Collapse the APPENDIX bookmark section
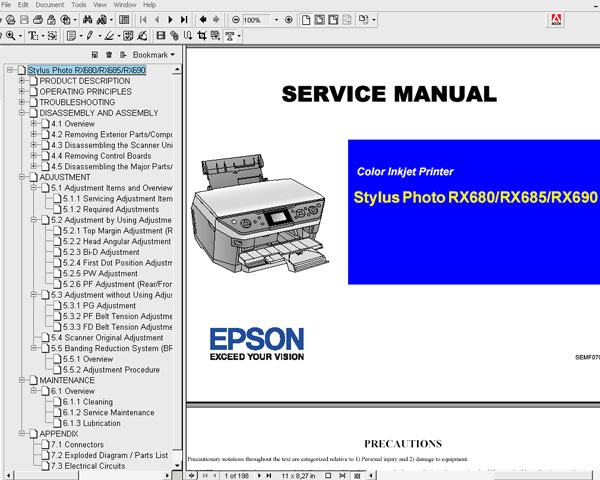 pyautogui.click(x=21, y=434)
